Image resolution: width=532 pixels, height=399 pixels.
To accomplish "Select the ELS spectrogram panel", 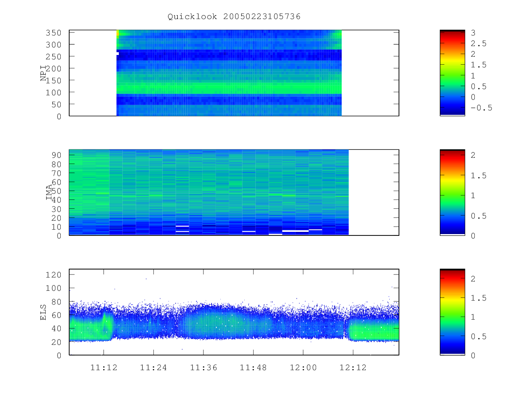I will [234, 312].
